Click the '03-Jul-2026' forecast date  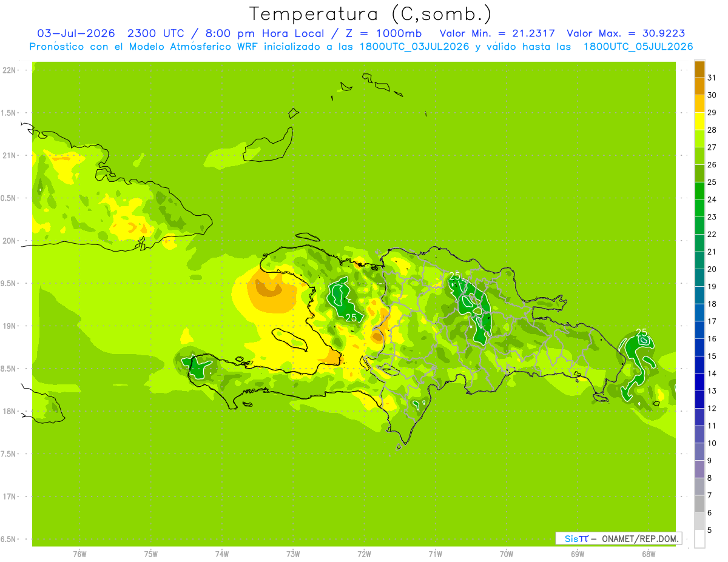(x=76, y=33)
